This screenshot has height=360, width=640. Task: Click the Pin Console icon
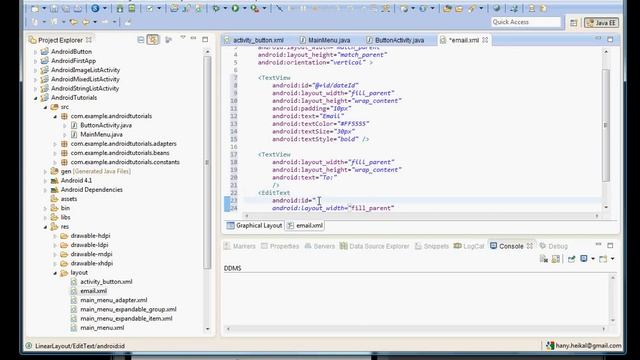571,259
